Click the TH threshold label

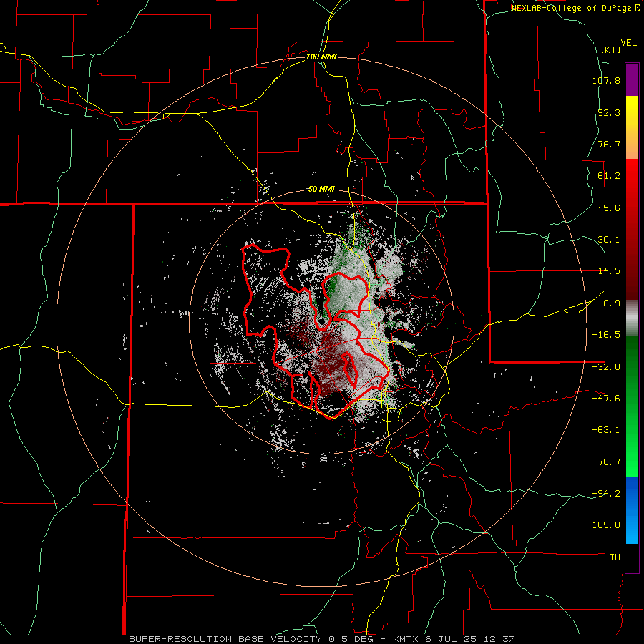click(x=615, y=557)
